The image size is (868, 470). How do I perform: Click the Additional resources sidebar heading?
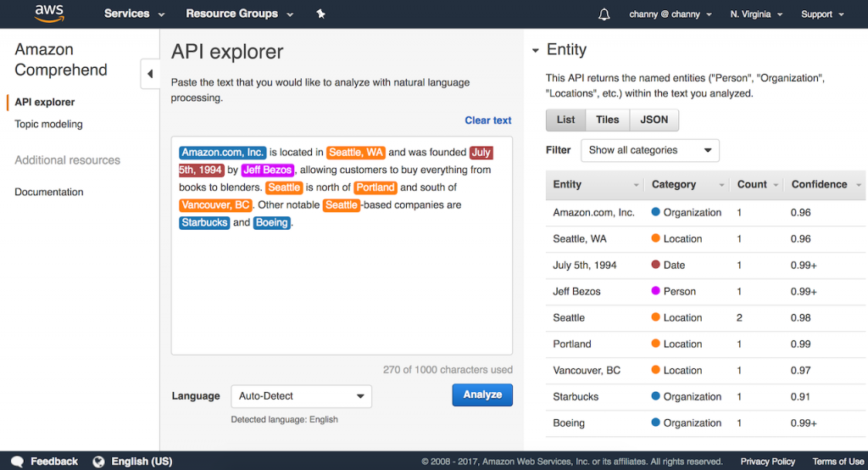pos(67,160)
